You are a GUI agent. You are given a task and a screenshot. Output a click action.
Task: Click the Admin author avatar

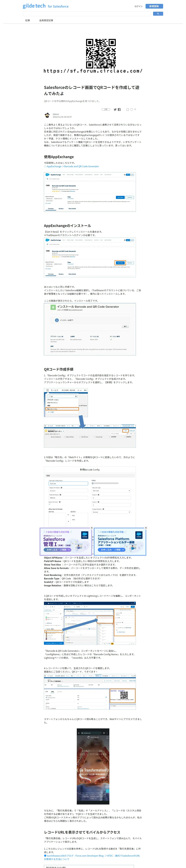click(x=47, y=116)
